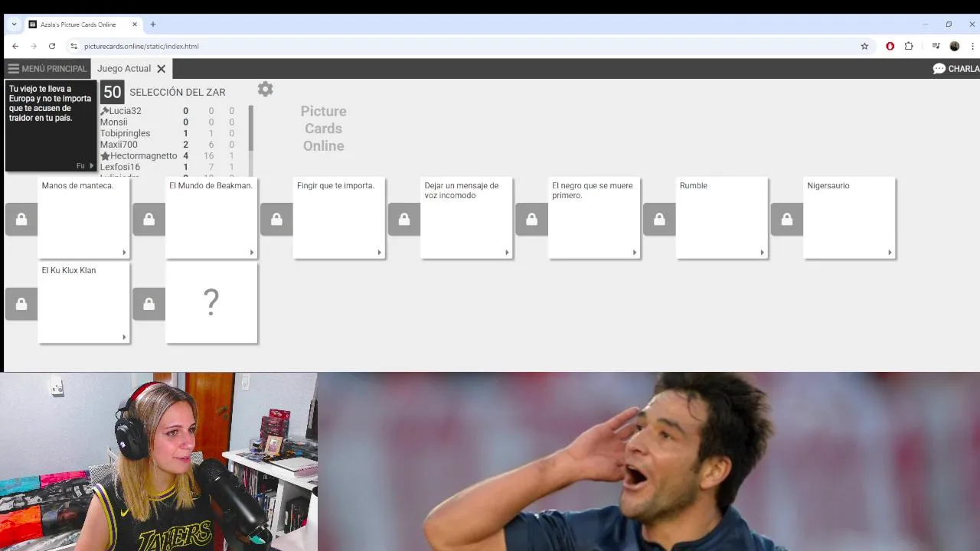Expand arrow on Nigersaurio card
Screen dimensions: 980x551
click(x=890, y=253)
